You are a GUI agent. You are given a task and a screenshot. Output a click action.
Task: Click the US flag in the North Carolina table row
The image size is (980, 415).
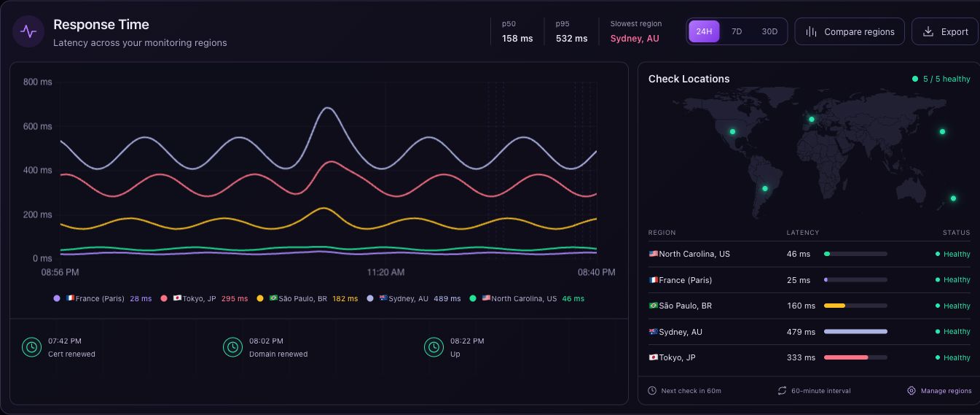[654, 254]
